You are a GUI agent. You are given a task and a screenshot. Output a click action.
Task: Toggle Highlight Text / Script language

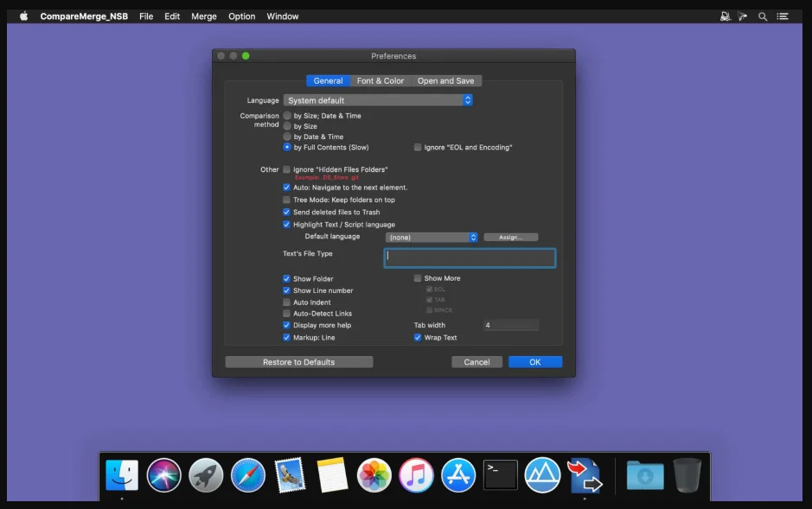pyautogui.click(x=286, y=225)
